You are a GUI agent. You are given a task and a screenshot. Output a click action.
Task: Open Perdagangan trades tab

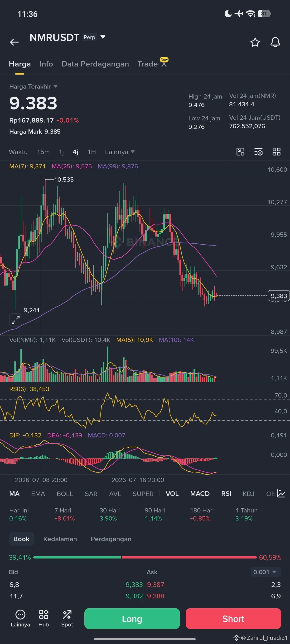pyautogui.click(x=111, y=539)
